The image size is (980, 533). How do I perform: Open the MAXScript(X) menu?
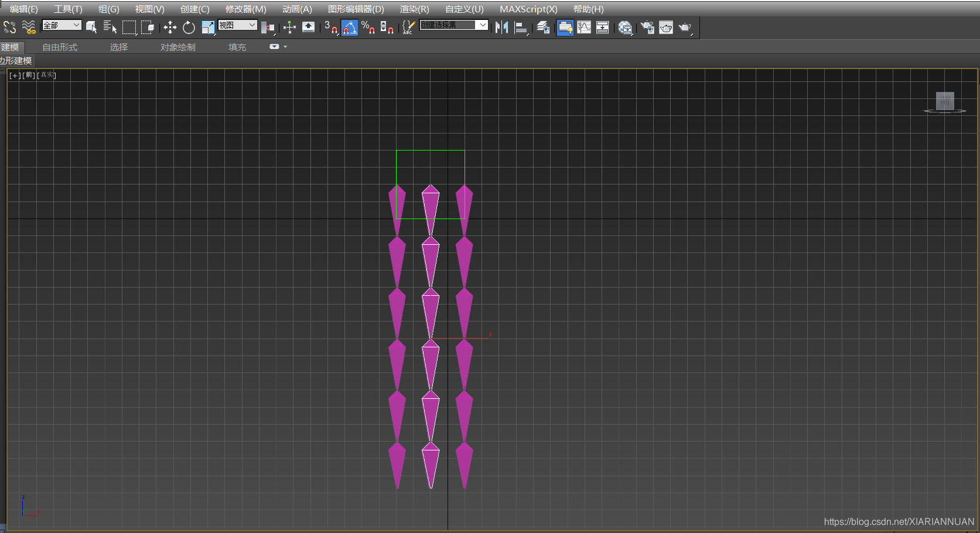[x=529, y=9]
